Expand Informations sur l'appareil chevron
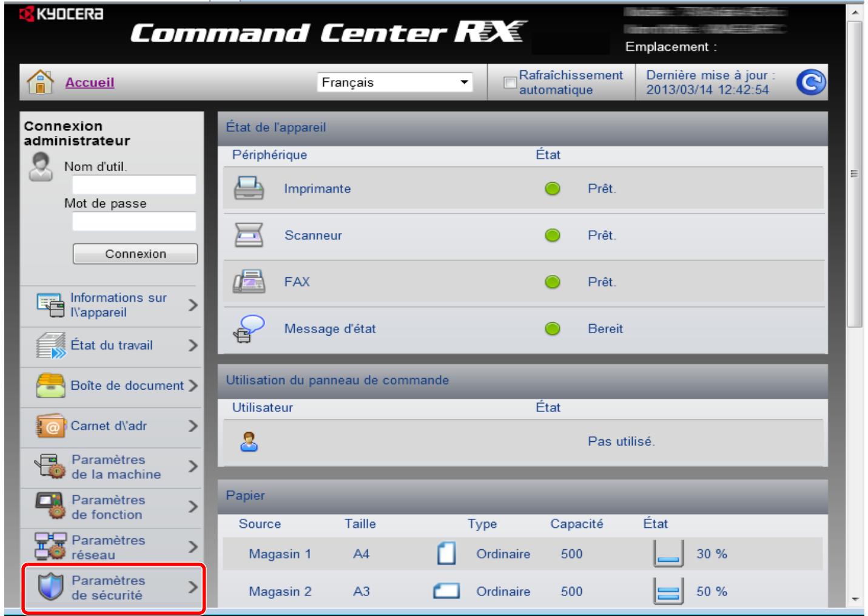The width and height of the screenshot is (868, 616). [193, 305]
